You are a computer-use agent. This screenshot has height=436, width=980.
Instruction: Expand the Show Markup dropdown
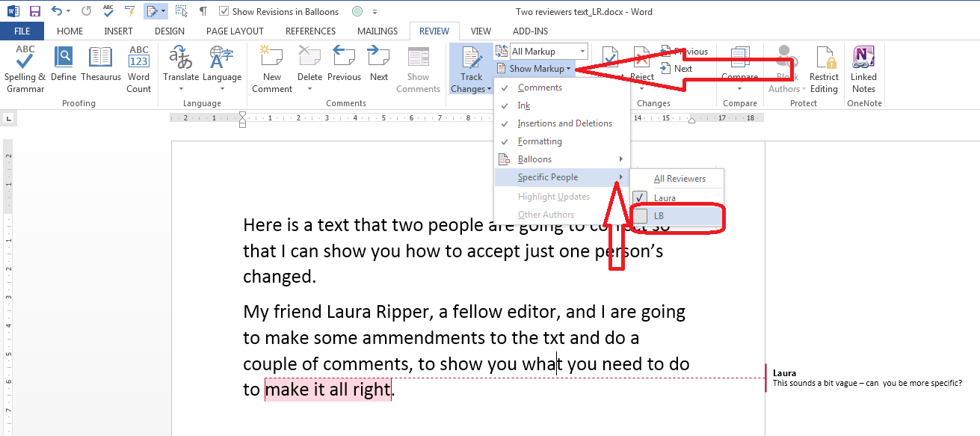pos(540,69)
